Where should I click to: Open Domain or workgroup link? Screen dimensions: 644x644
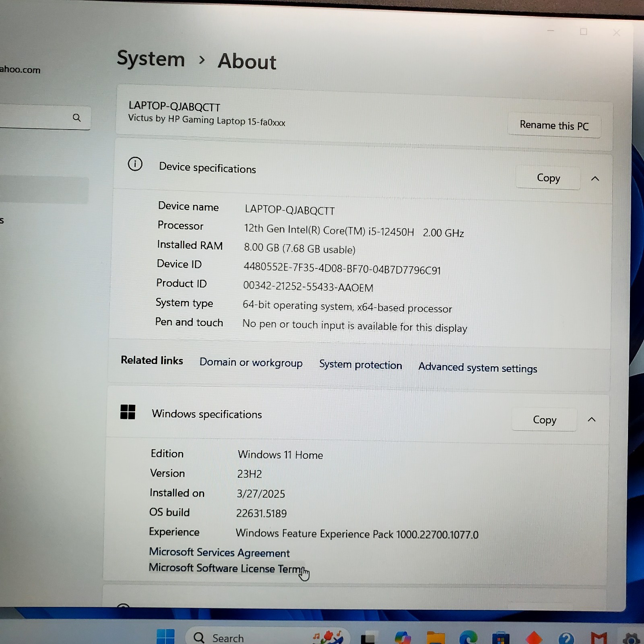(251, 362)
